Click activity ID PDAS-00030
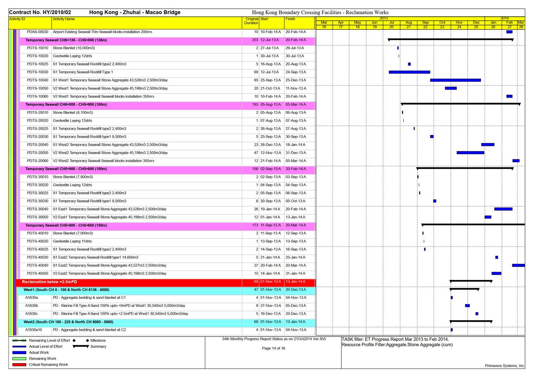Screen dimensions: 555x392 38,32
